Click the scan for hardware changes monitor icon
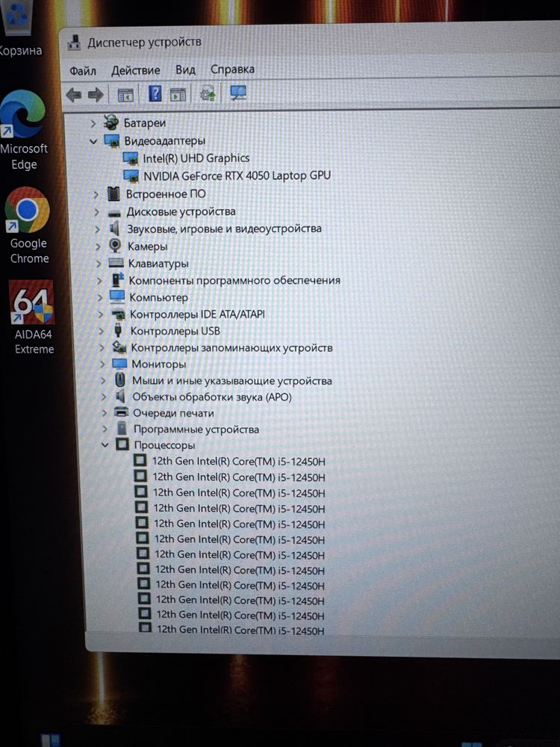This screenshot has height=747, width=560. (x=238, y=93)
